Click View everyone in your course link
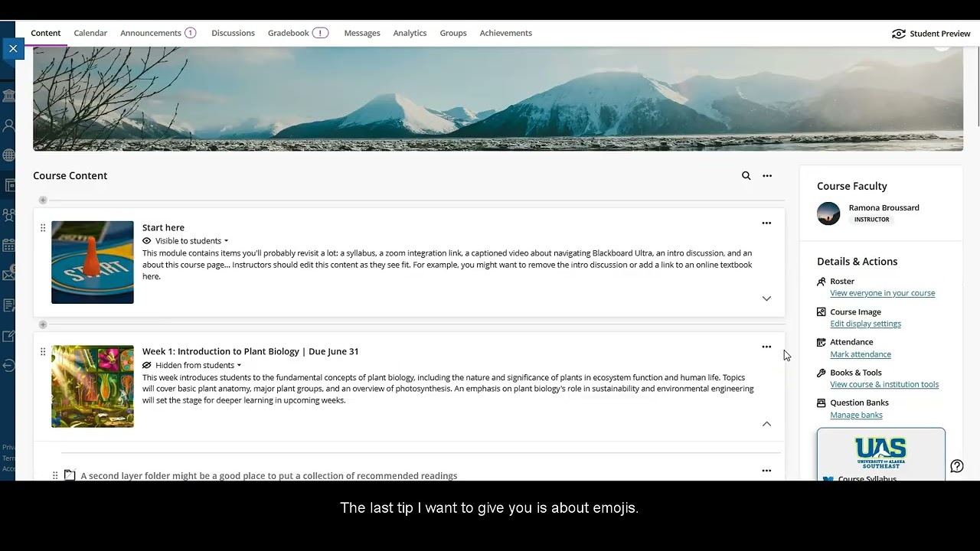Viewport: 980px width, 551px height. (x=882, y=293)
